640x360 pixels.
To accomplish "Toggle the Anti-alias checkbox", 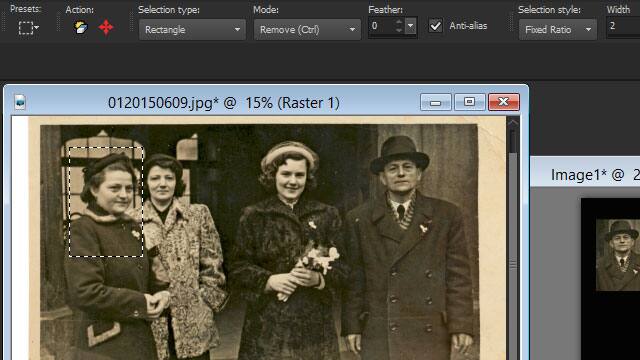I will click(x=436, y=26).
